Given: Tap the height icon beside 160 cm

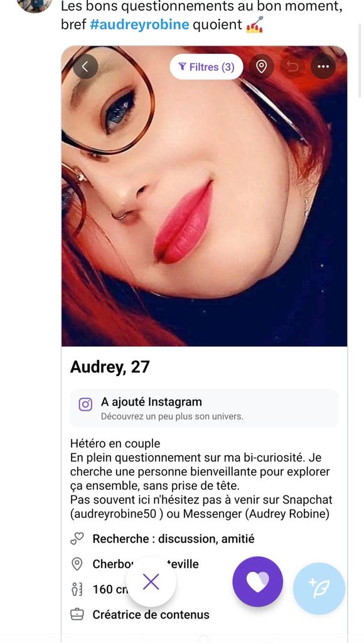Looking at the screenshot, I should pos(77,589).
